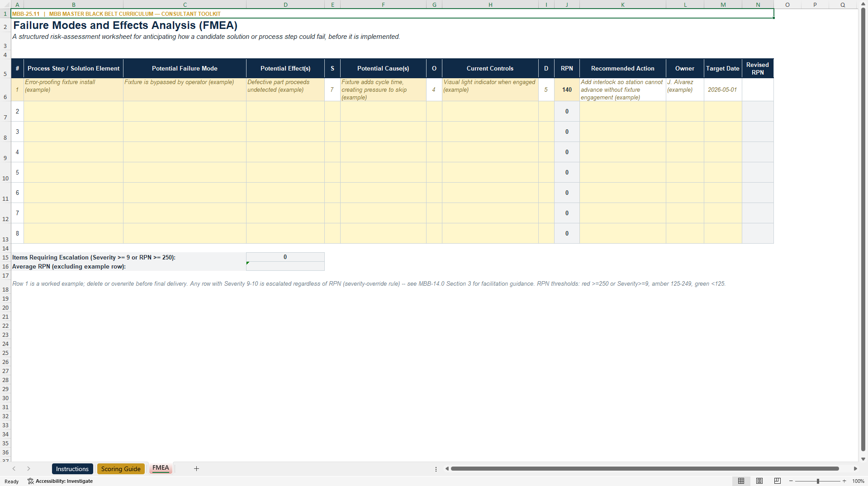Select row 15 header
Screen dimensions: 868x486
tap(5, 257)
